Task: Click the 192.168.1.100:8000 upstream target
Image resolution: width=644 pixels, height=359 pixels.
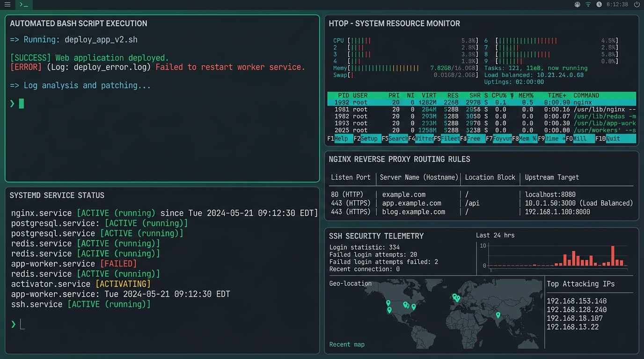Action: 557,212
